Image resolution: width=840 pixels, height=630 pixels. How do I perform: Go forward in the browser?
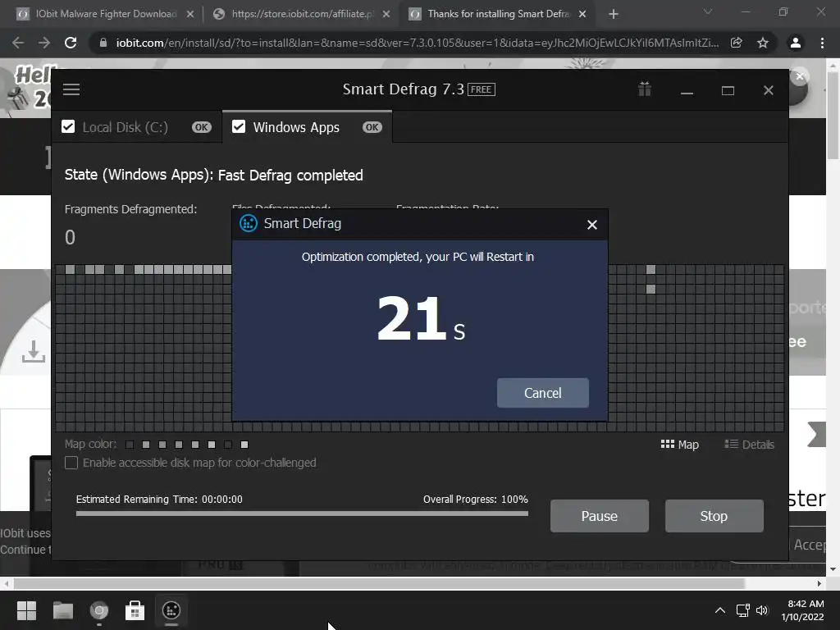pos(44,43)
